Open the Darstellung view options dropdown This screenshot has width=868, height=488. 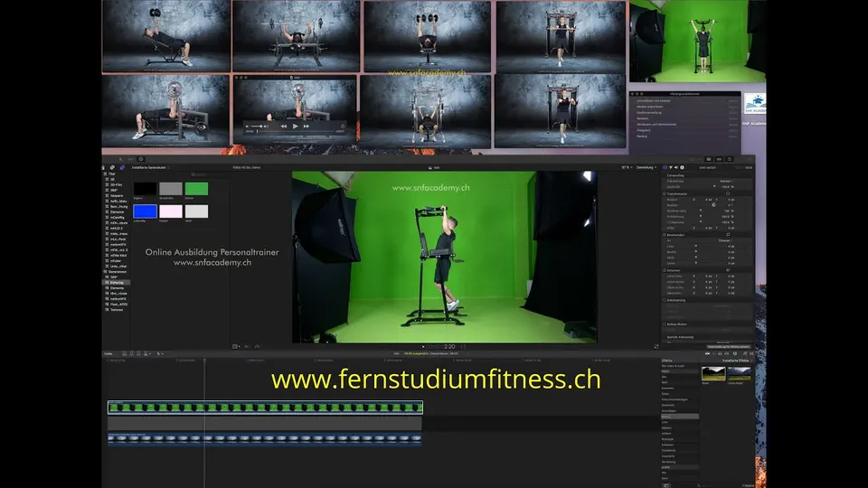coord(646,168)
